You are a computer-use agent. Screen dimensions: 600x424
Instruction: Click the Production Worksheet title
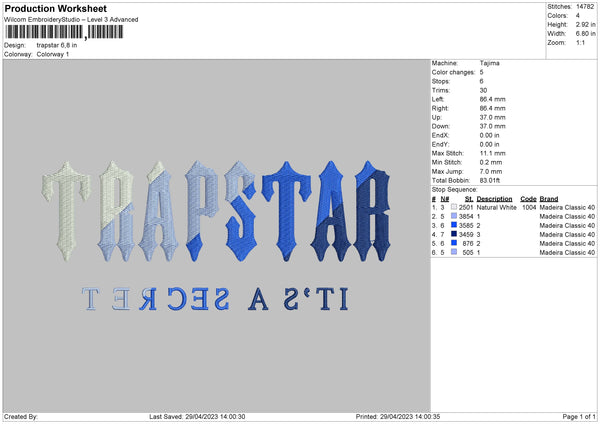click(x=55, y=8)
